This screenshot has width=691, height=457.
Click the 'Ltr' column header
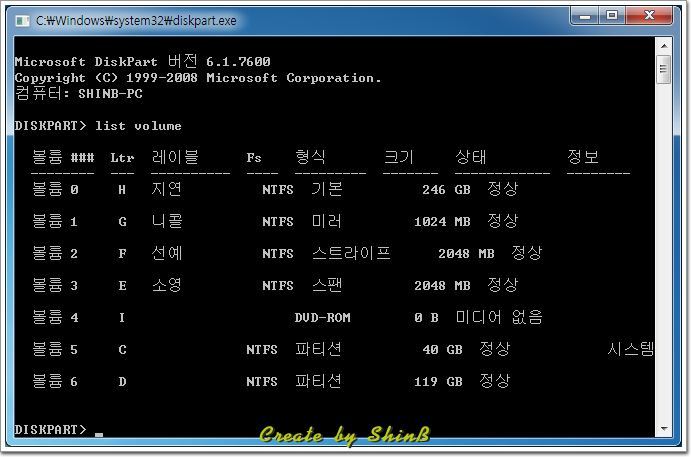pos(122,158)
